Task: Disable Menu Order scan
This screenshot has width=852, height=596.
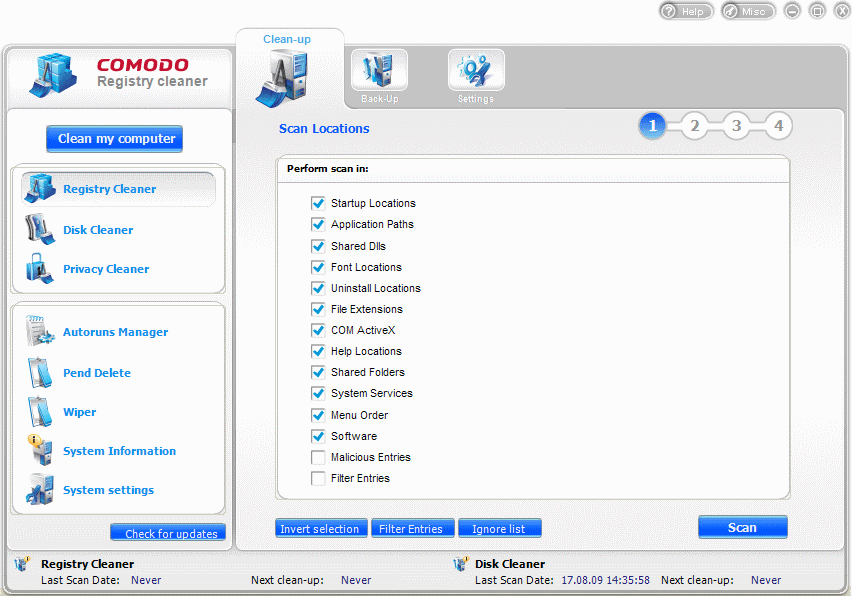Action: (x=318, y=415)
